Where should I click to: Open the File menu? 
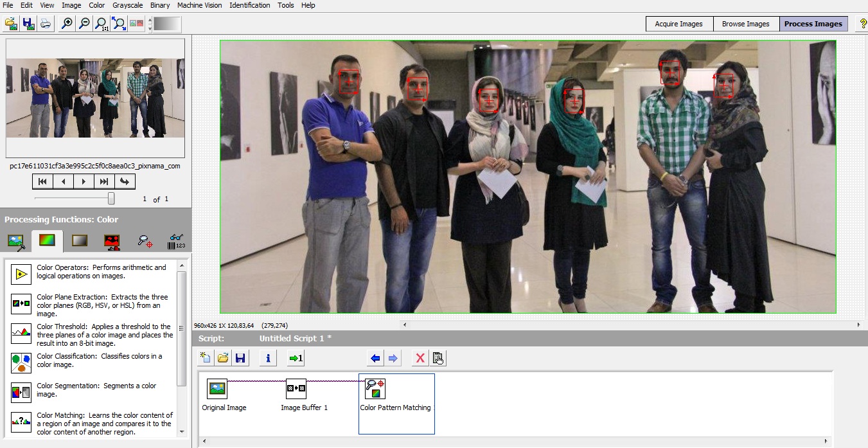click(8, 5)
